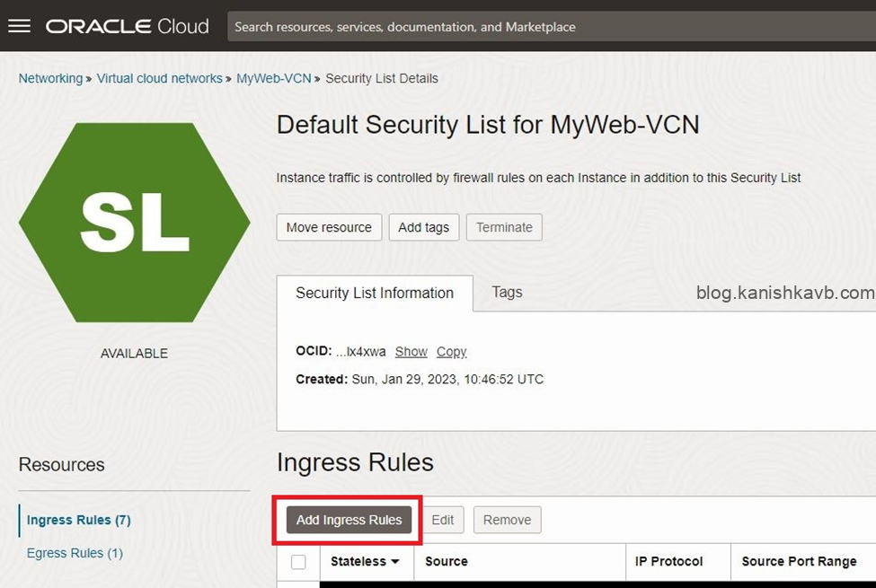The image size is (876, 588).
Task: Click the Add Ingress Rules button
Action: click(349, 520)
